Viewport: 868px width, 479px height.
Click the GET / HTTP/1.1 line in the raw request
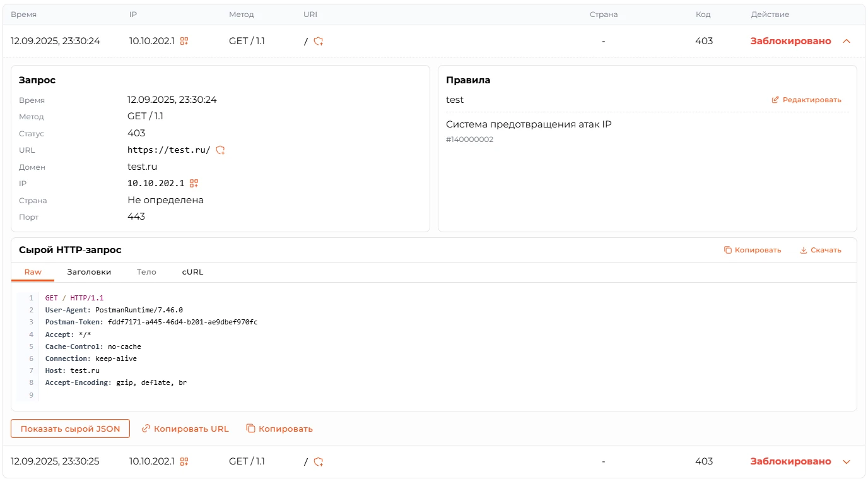click(74, 297)
